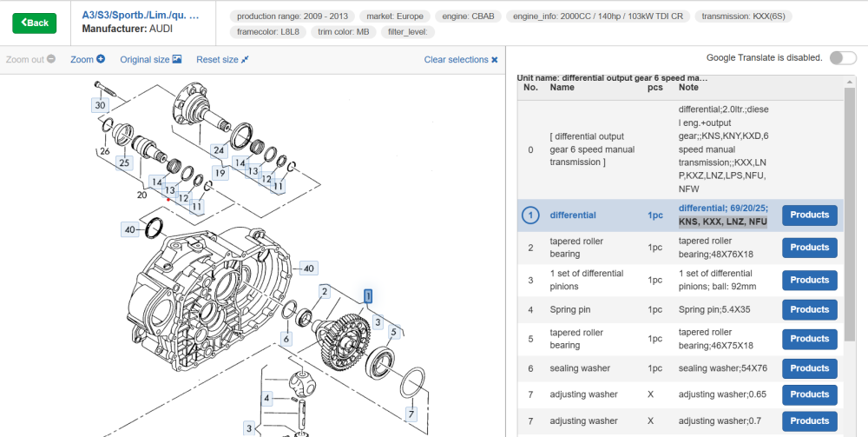Clear selections in the diagram

pos(461,59)
